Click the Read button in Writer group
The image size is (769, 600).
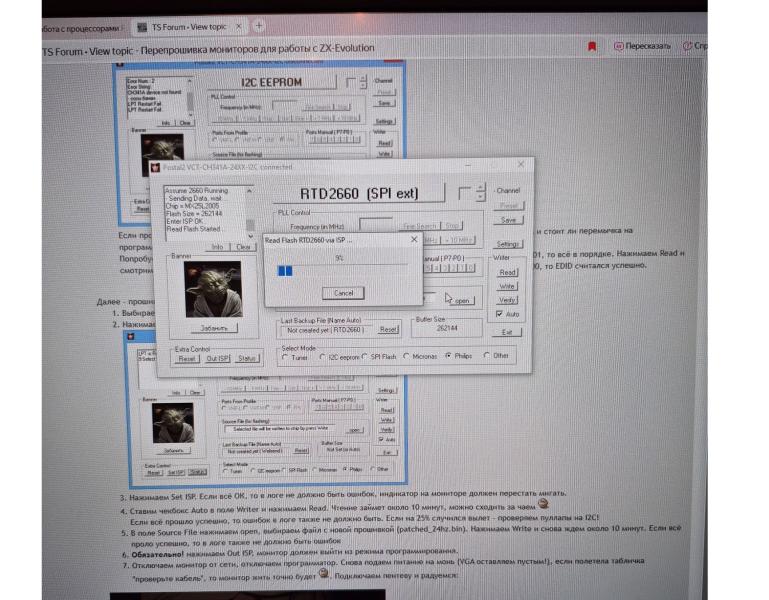508,272
